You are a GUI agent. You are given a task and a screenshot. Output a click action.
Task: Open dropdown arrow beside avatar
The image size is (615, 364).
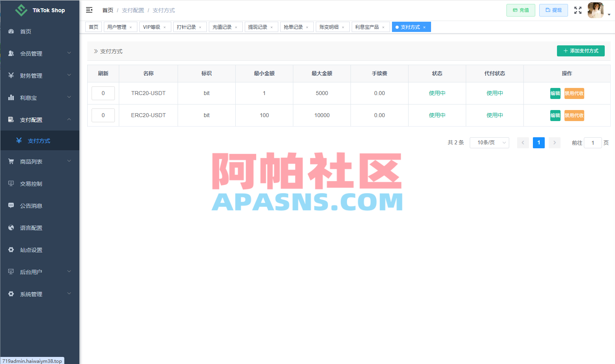click(x=609, y=15)
